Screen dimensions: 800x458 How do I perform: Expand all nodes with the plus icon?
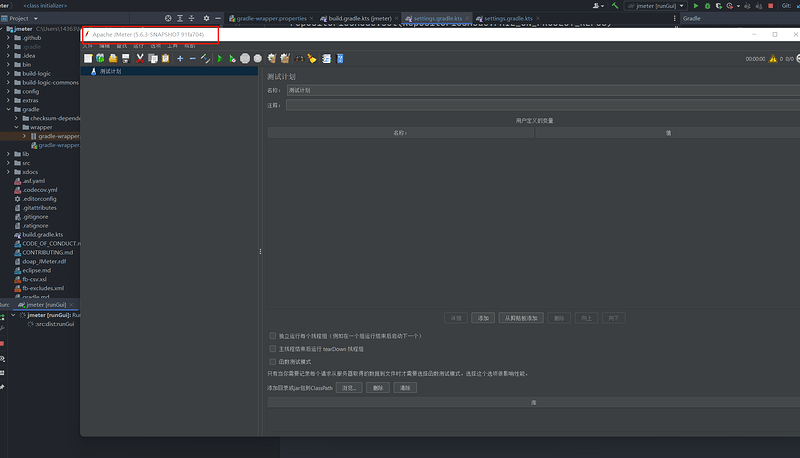pyautogui.click(x=180, y=59)
